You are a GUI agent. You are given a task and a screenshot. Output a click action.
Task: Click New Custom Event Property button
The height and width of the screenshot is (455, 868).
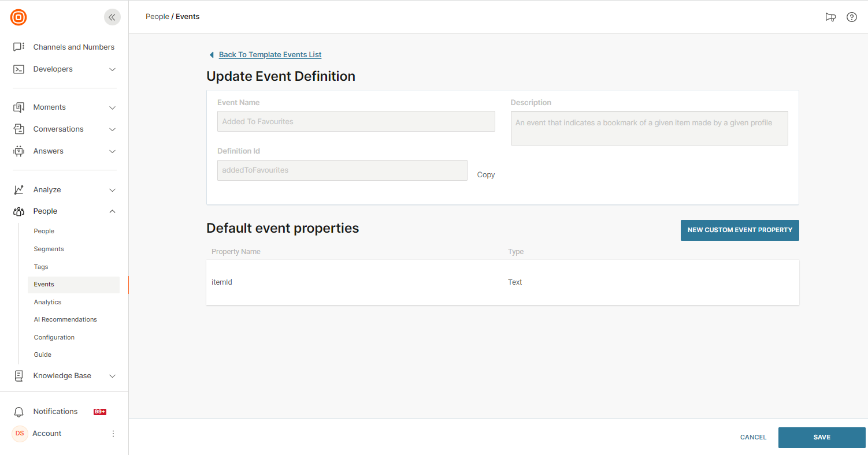pyautogui.click(x=739, y=230)
